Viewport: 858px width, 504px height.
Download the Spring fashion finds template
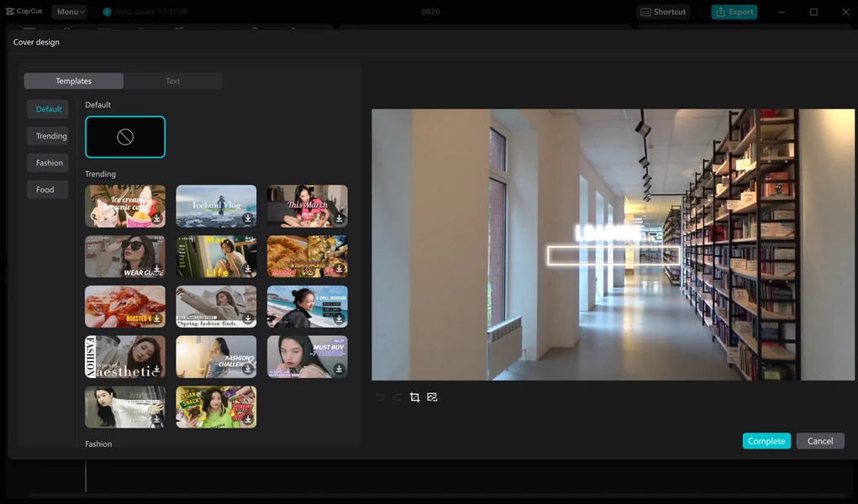tap(248, 319)
